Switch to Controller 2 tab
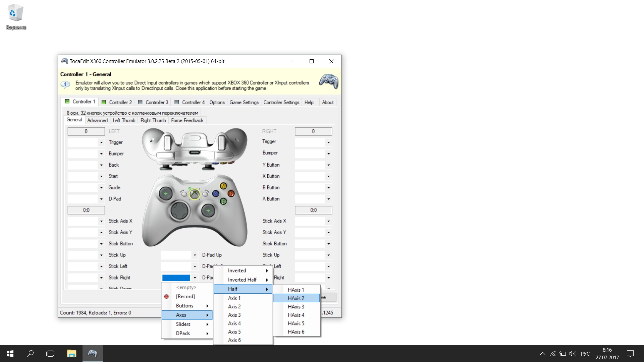 click(x=117, y=103)
